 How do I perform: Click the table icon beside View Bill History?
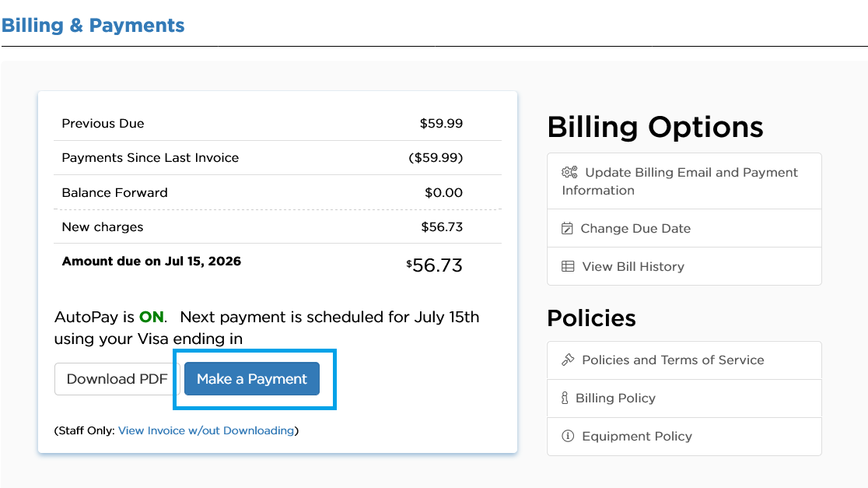(x=568, y=266)
